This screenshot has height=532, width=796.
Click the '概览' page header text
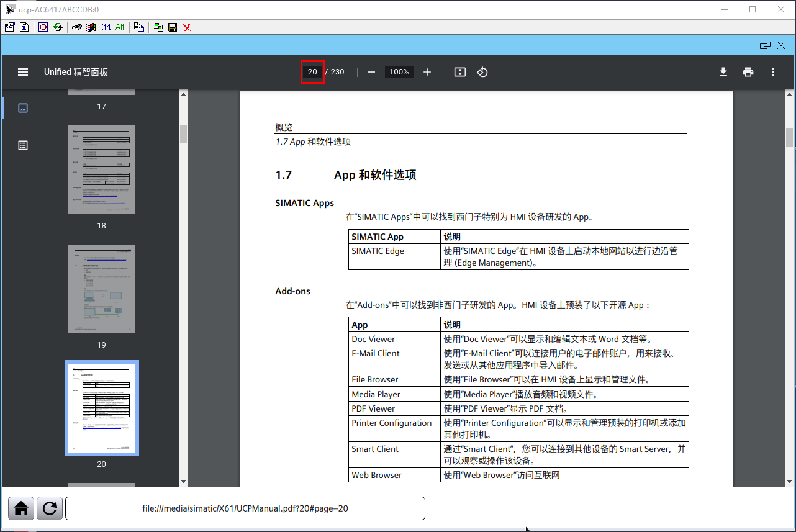(x=284, y=127)
